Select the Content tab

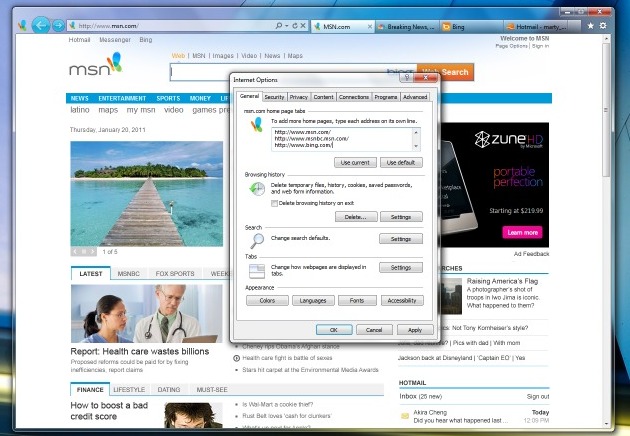coord(323,97)
